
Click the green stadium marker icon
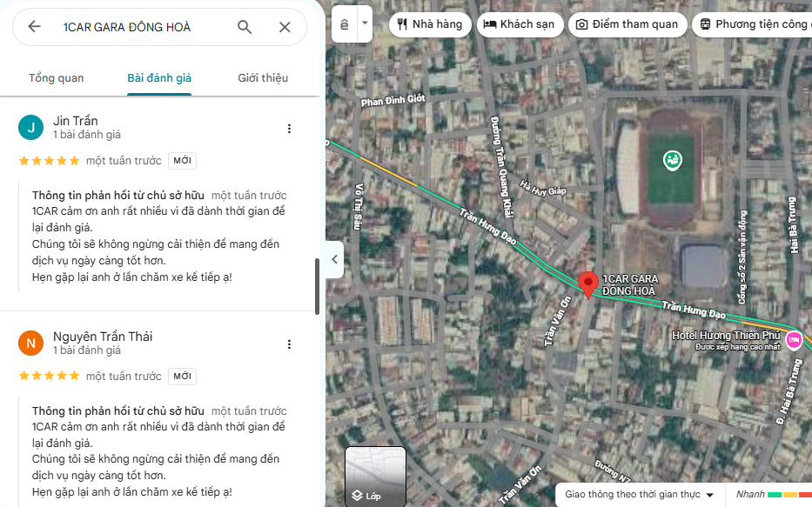tap(672, 161)
